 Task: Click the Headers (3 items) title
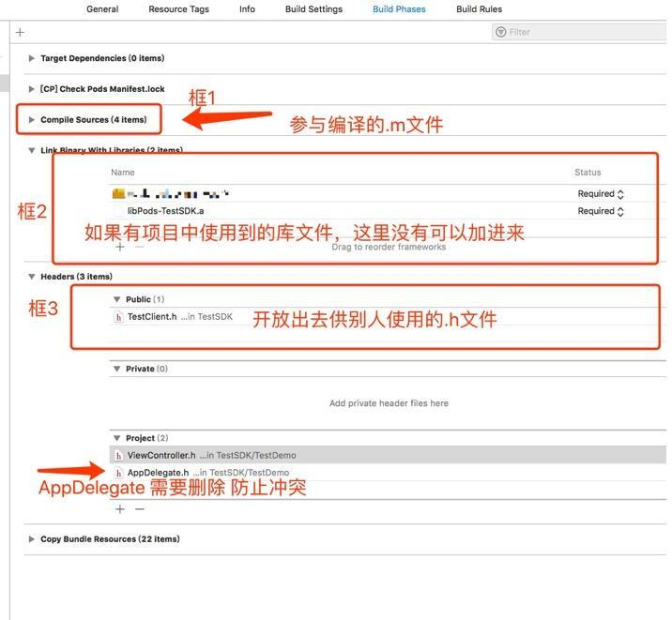76,277
